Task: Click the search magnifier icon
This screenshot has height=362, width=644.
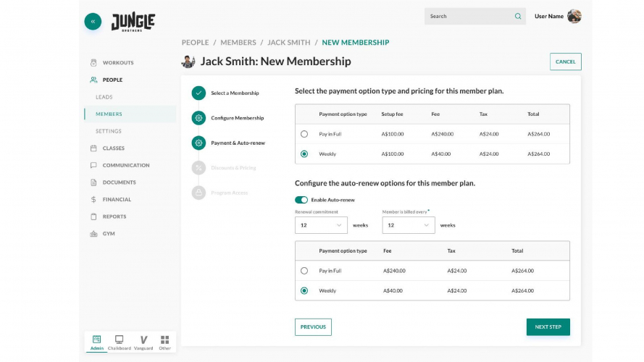Action: 517,17
